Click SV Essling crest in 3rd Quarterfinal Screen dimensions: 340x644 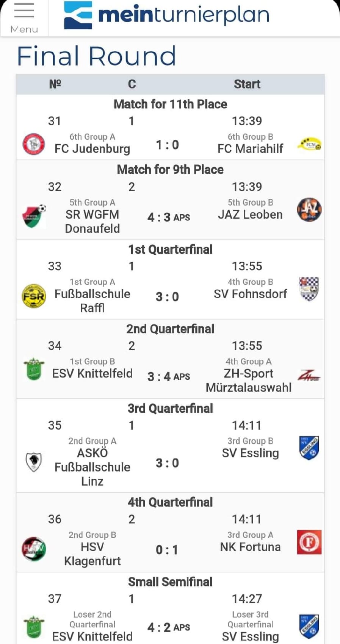pos(309,448)
